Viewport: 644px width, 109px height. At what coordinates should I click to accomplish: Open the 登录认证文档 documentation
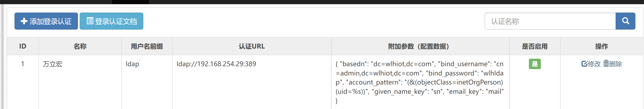coord(111,21)
